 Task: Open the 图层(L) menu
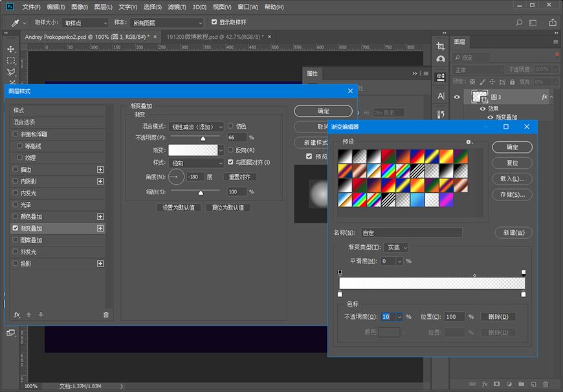(104, 7)
